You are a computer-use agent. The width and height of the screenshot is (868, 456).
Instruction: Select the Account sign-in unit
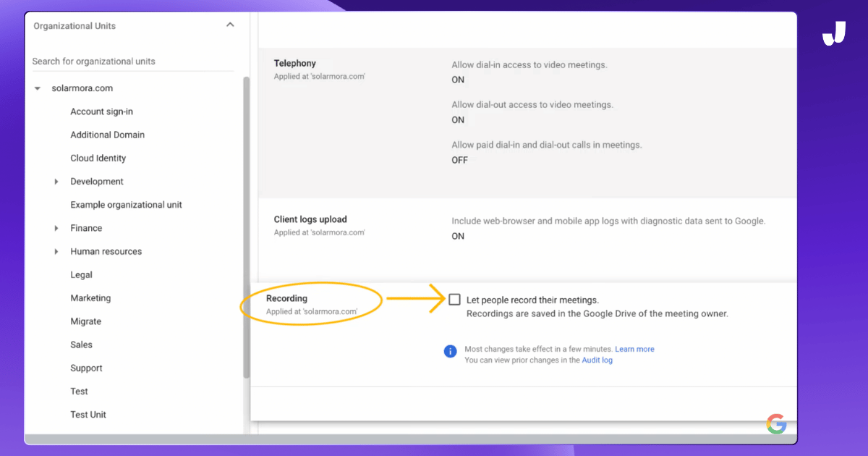[x=101, y=111]
